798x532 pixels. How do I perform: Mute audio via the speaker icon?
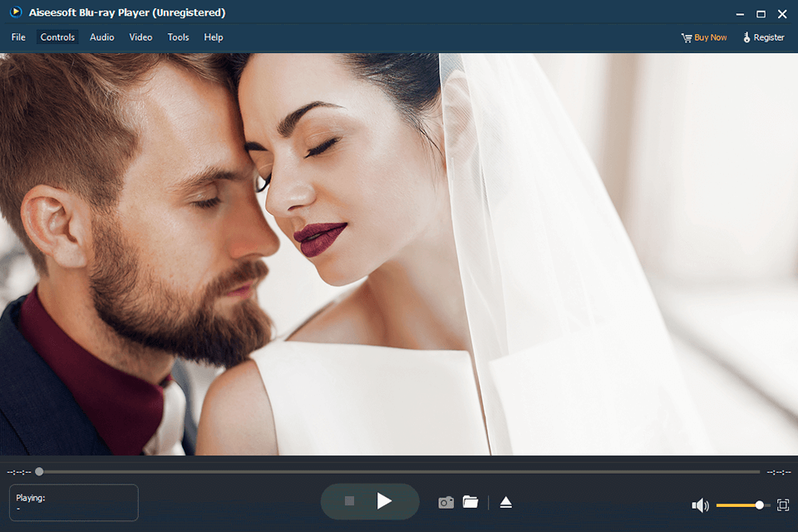(700, 505)
